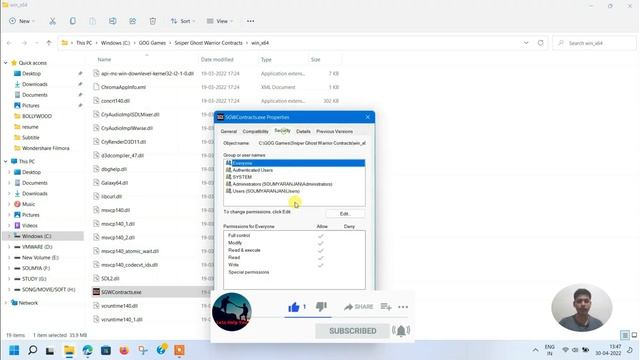Open the Details tab
This screenshot has width=640, height=360.
click(303, 131)
